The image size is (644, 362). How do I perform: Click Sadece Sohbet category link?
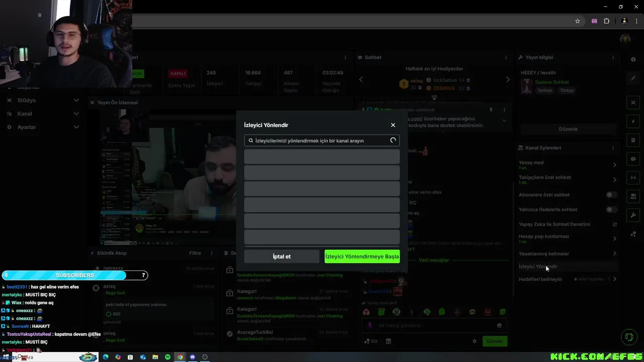point(552,82)
